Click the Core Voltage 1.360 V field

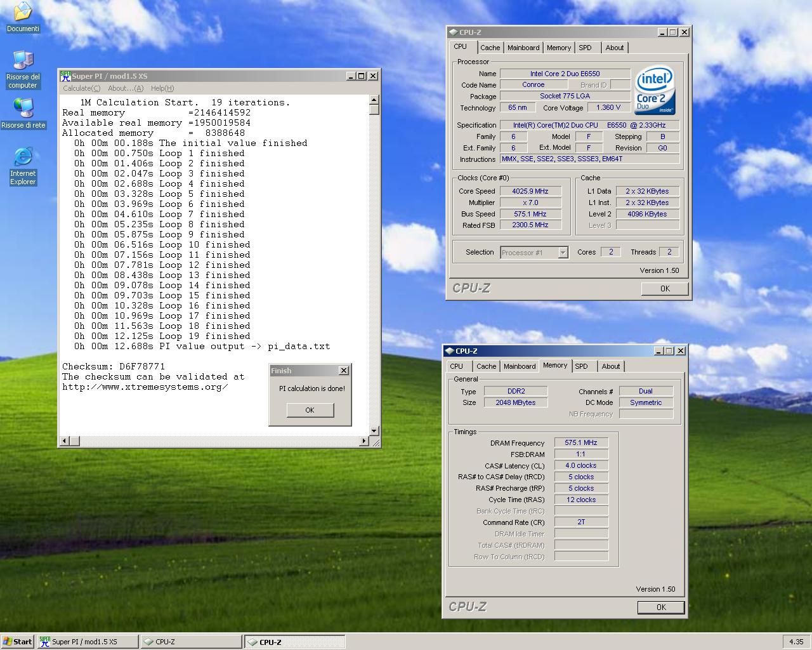point(608,107)
